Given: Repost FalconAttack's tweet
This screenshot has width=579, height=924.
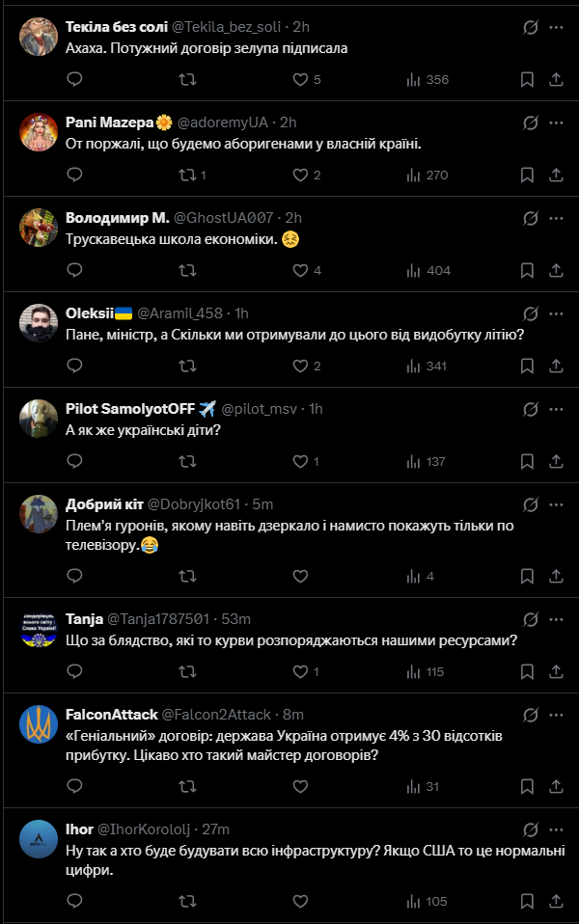Looking at the screenshot, I should tap(188, 786).
